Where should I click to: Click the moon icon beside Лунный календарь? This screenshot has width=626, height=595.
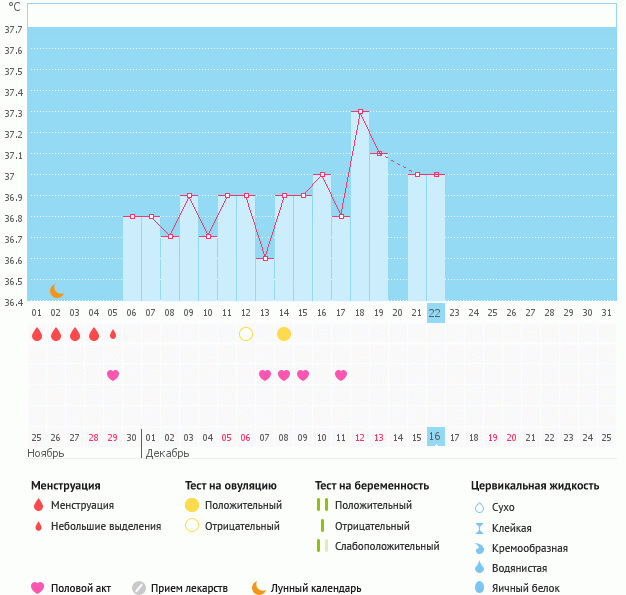(259, 588)
